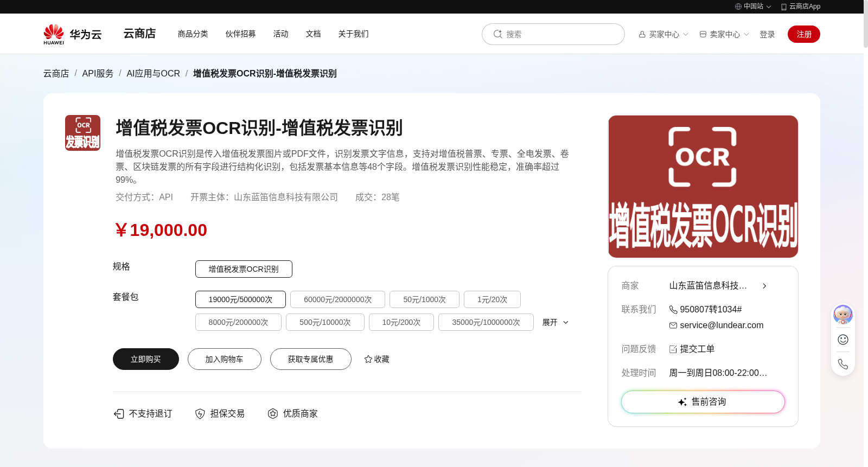The height and width of the screenshot is (467, 868).
Task: Open the 活动 menu item
Action: click(x=280, y=34)
